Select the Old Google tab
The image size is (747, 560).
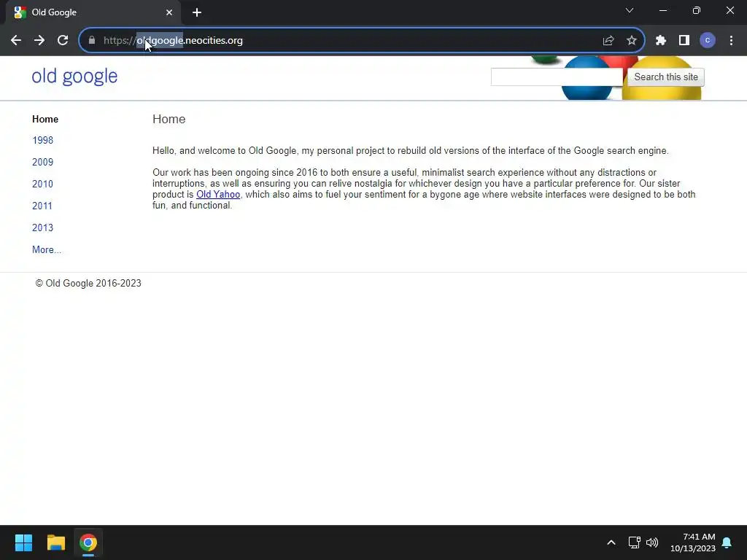(93, 12)
